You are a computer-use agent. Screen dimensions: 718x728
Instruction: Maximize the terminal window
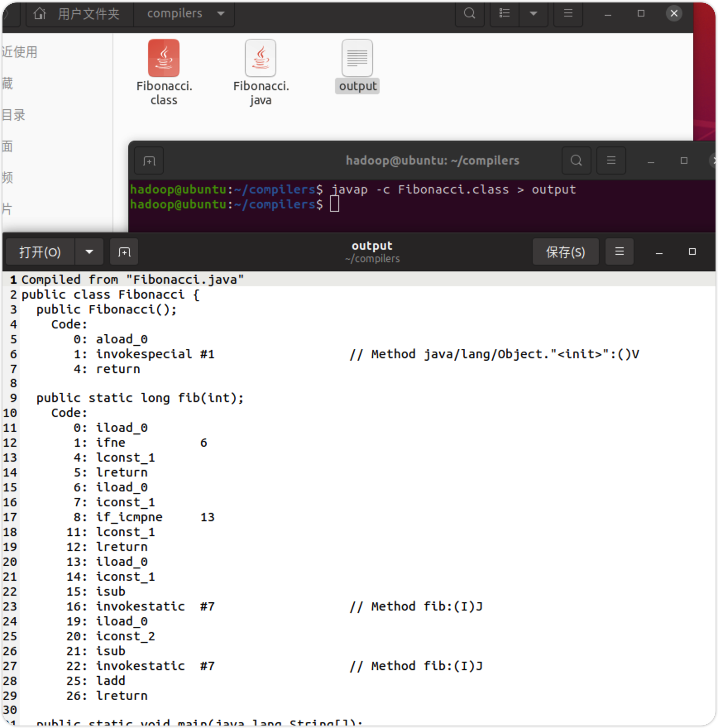[x=684, y=160]
